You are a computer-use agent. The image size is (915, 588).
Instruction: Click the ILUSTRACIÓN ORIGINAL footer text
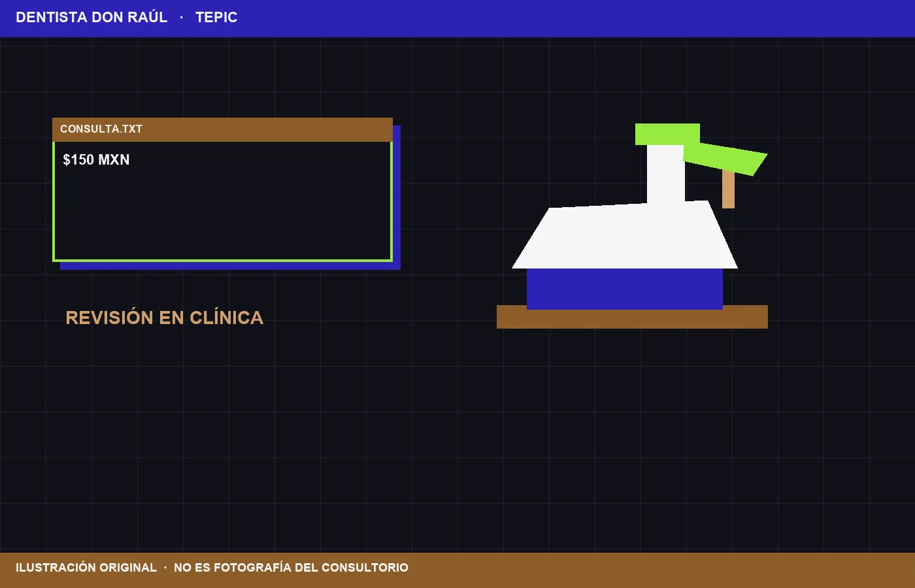pos(86,568)
